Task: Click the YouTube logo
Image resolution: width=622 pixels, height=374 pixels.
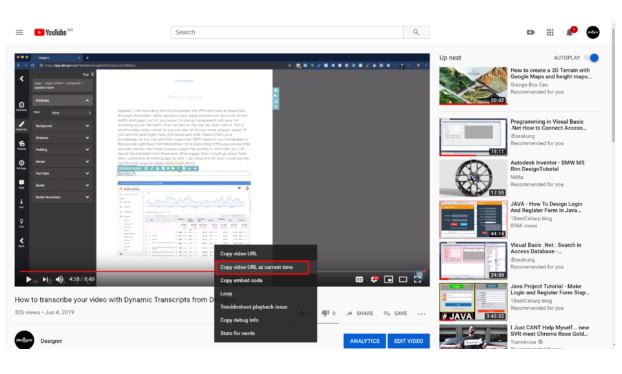Action: [x=51, y=33]
